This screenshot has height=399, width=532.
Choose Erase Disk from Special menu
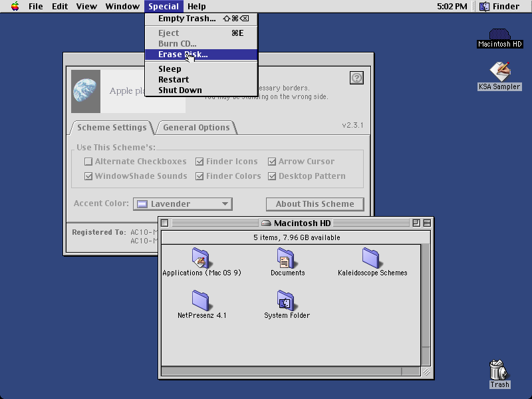(x=201, y=55)
